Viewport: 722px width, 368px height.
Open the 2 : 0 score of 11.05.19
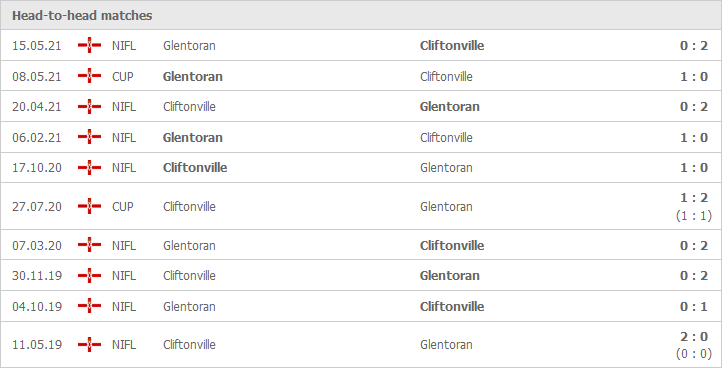694,337
